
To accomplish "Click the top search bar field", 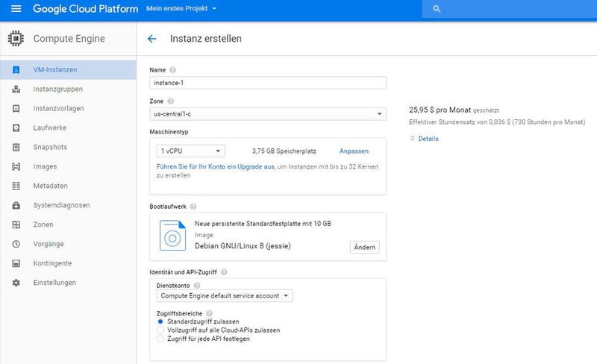I will pyautogui.click(x=510, y=9).
